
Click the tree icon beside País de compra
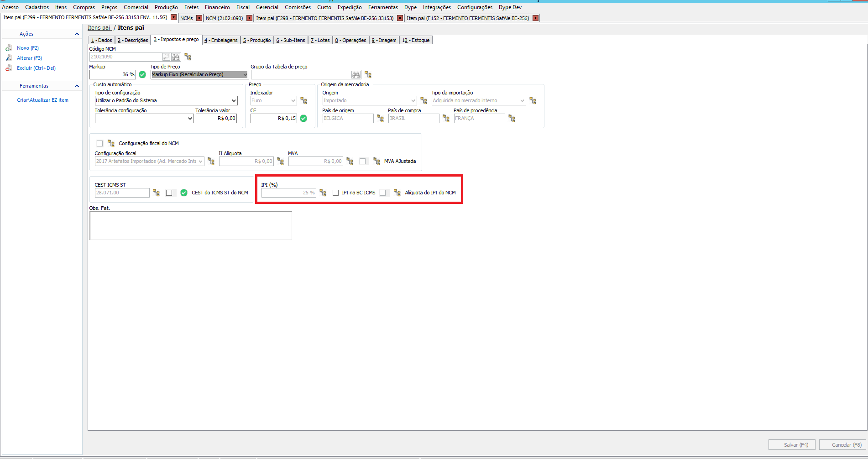pyautogui.click(x=446, y=119)
